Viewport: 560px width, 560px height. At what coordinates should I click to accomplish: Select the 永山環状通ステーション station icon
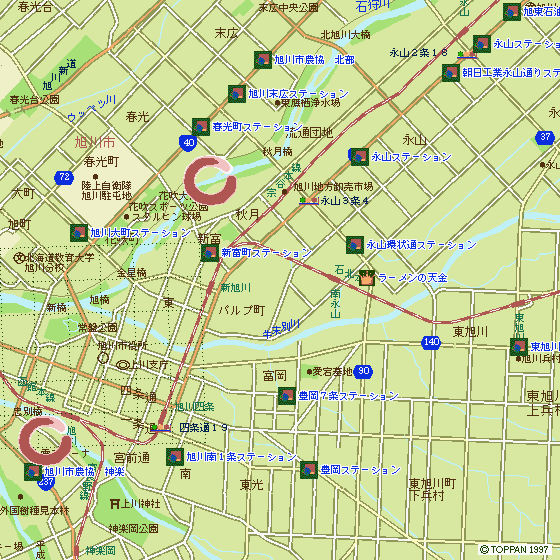[x=355, y=245]
